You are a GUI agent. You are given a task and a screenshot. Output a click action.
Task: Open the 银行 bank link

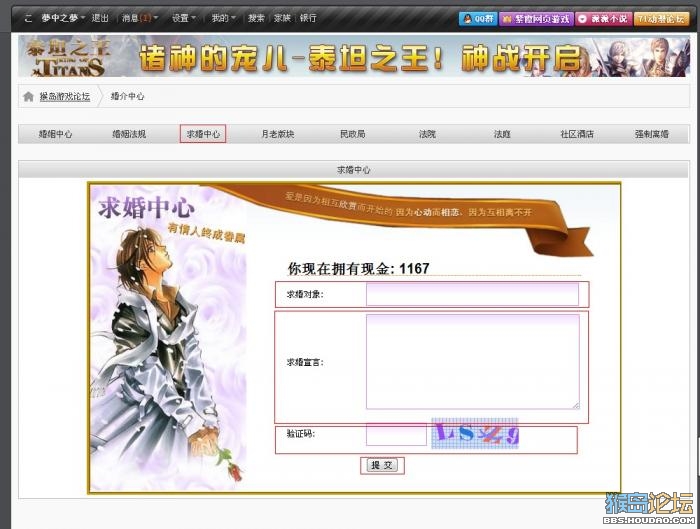[x=308, y=18]
